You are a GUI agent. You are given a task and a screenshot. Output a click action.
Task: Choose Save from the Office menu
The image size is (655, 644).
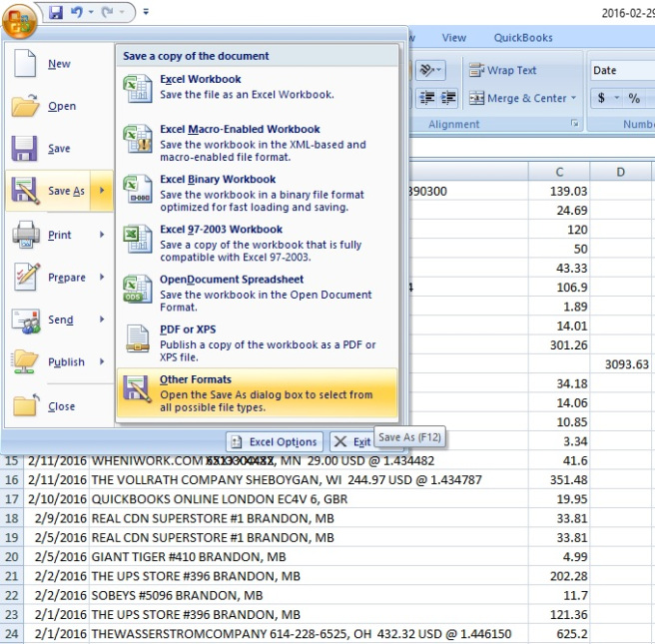click(59, 148)
